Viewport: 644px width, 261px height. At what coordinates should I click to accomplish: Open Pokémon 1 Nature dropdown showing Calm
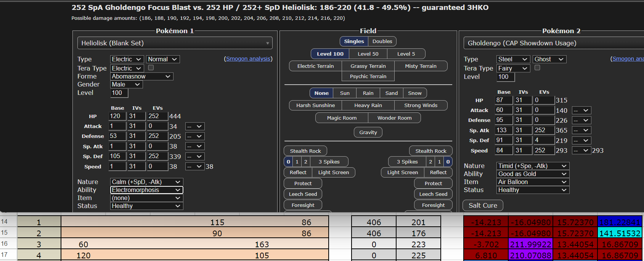(x=147, y=182)
